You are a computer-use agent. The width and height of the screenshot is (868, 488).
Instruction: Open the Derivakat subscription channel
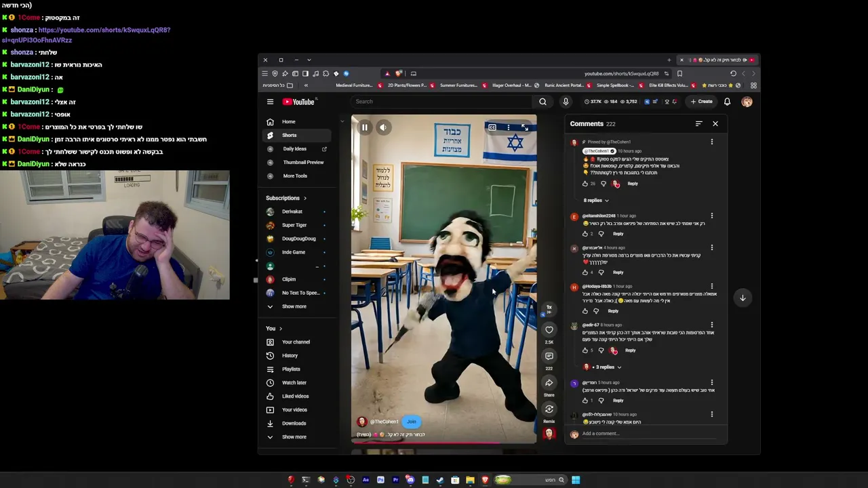(x=296, y=211)
